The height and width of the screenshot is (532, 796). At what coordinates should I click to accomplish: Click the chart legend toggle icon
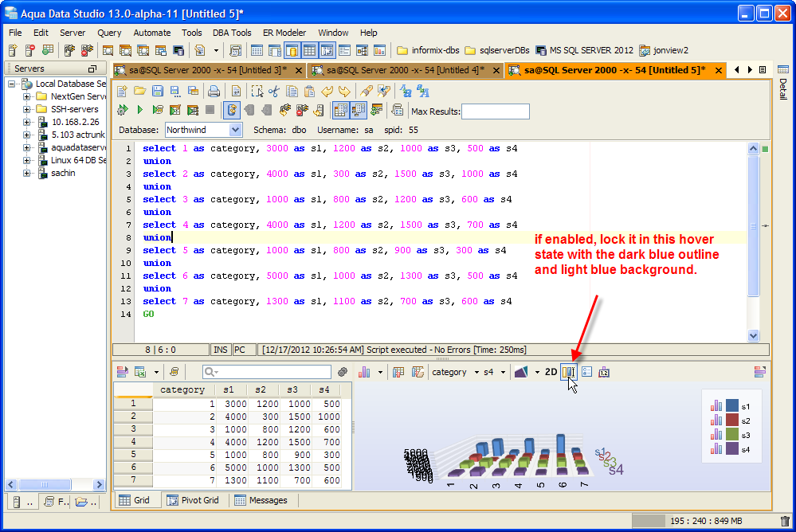tap(587, 372)
